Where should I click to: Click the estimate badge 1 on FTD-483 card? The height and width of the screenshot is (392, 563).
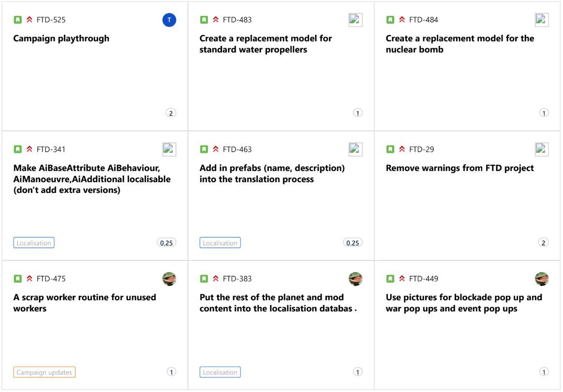click(x=357, y=113)
